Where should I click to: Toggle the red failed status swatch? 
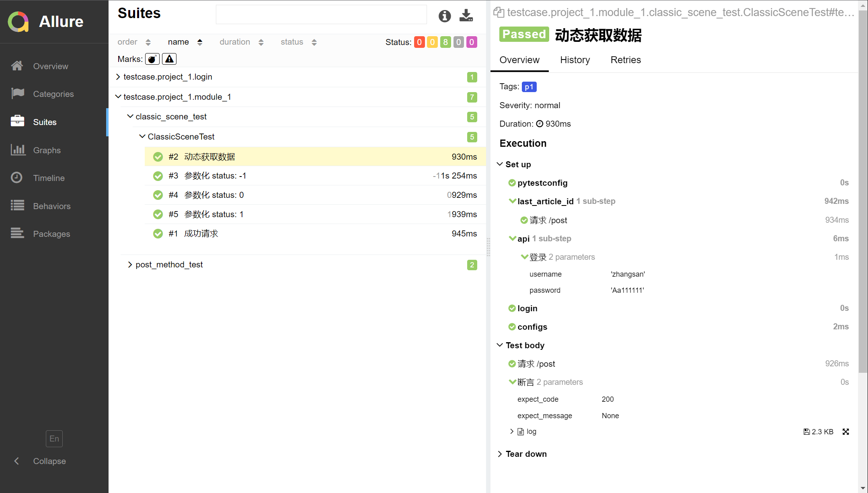[x=419, y=42]
